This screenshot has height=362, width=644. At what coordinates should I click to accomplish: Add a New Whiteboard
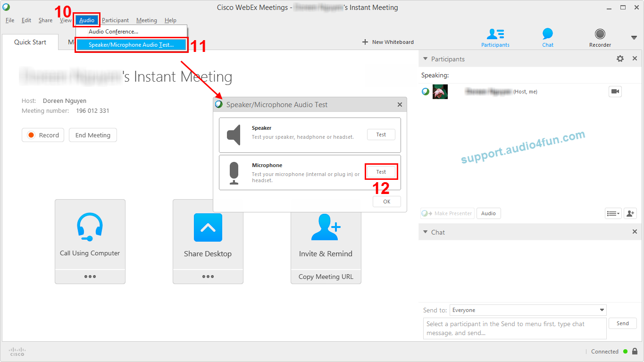[388, 42]
